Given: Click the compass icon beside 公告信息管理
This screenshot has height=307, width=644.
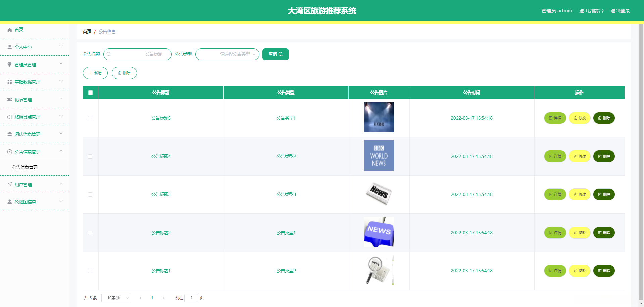Looking at the screenshot, I should click(x=10, y=152).
